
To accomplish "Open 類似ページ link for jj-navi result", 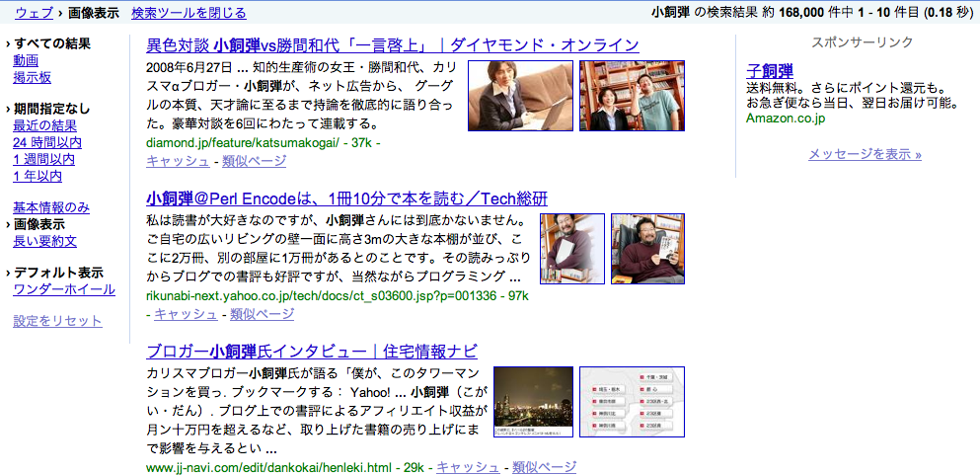I will pyautogui.click(x=545, y=467).
